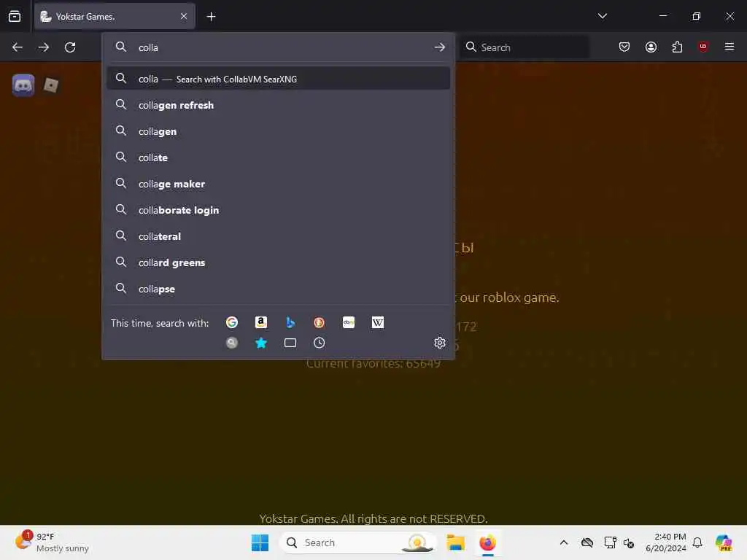Close the Yokstar Games tab

[184, 16]
